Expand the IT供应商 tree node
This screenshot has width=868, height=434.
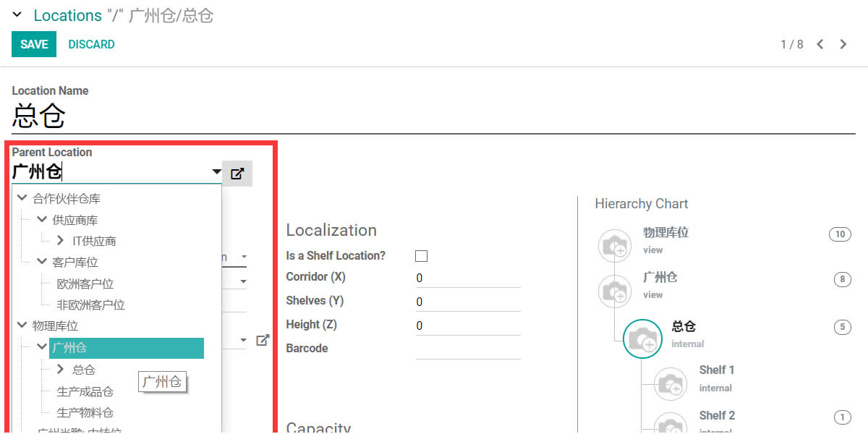click(61, 241)
